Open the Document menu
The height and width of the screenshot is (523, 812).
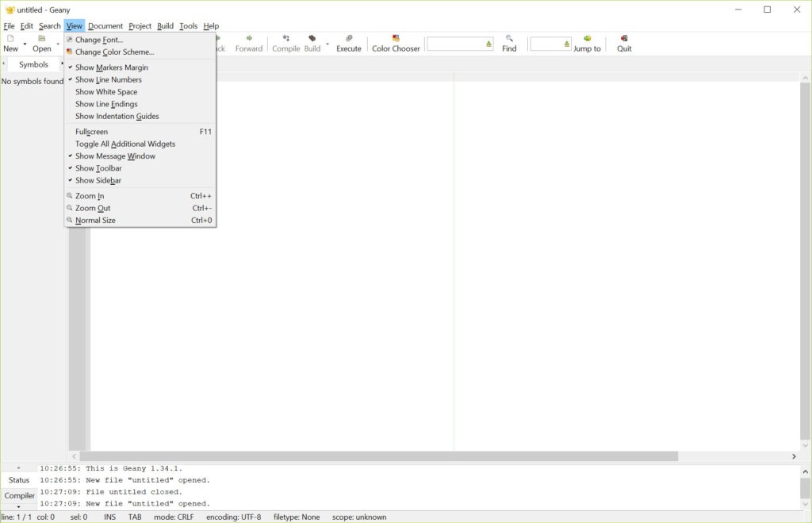pos(105,26)
